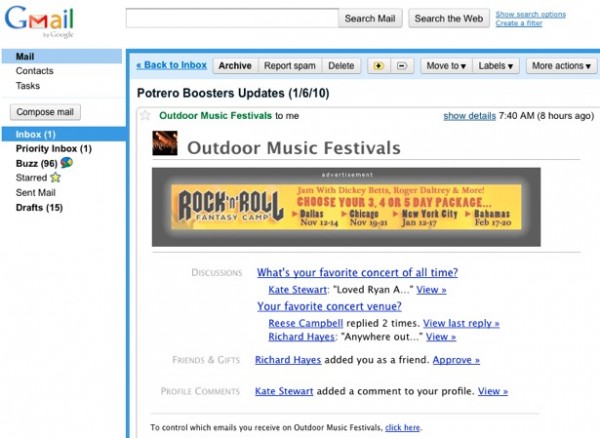Click the Gmail logo
Viewport: 600px width, 438px height.
tap(39, 21)
